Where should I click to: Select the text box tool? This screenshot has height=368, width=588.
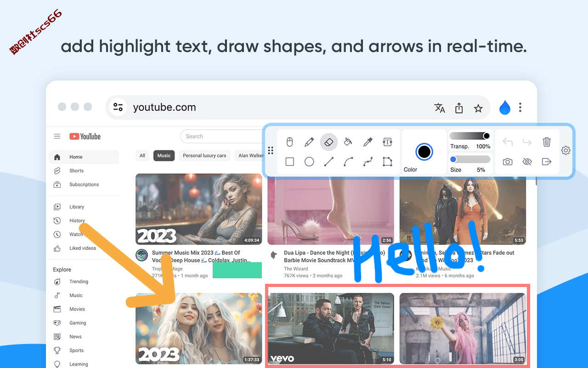387,142
